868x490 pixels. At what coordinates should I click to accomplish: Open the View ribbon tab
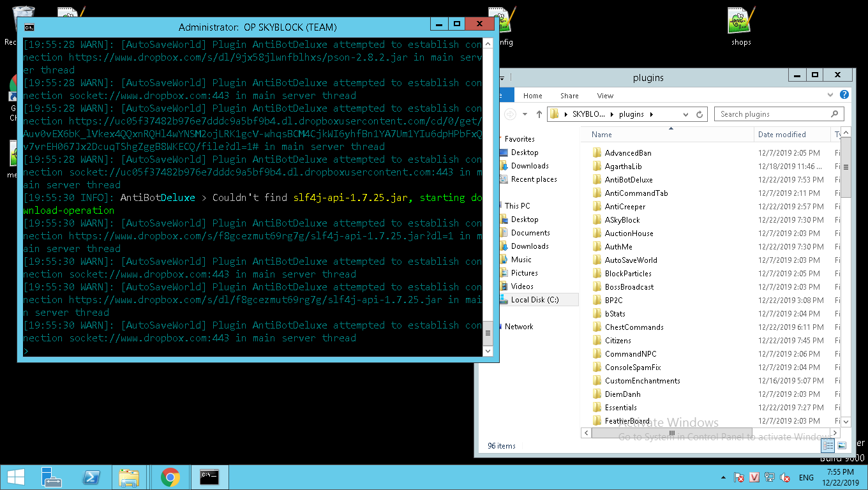pos(605,96)
